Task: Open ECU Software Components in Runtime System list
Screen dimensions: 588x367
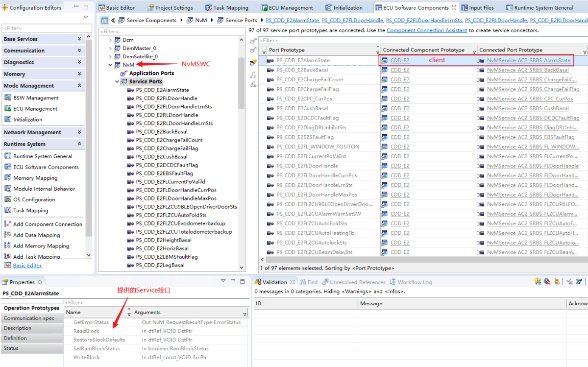Action: (46, 167)
